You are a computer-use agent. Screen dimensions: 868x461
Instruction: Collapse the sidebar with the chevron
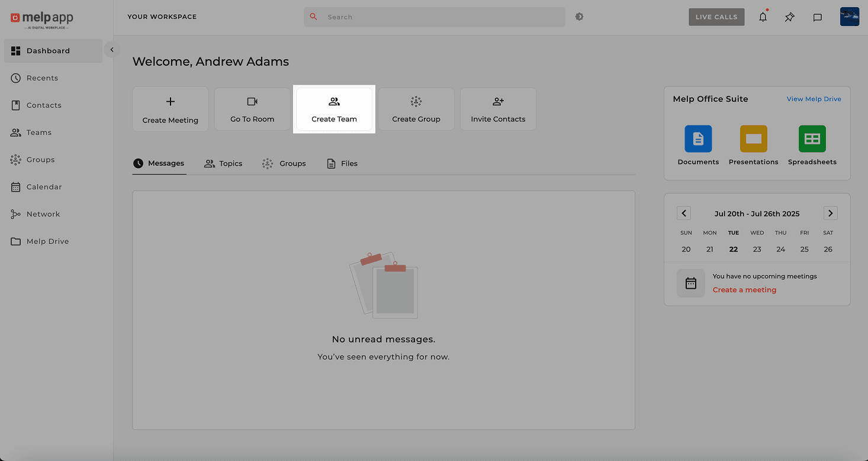112,49
